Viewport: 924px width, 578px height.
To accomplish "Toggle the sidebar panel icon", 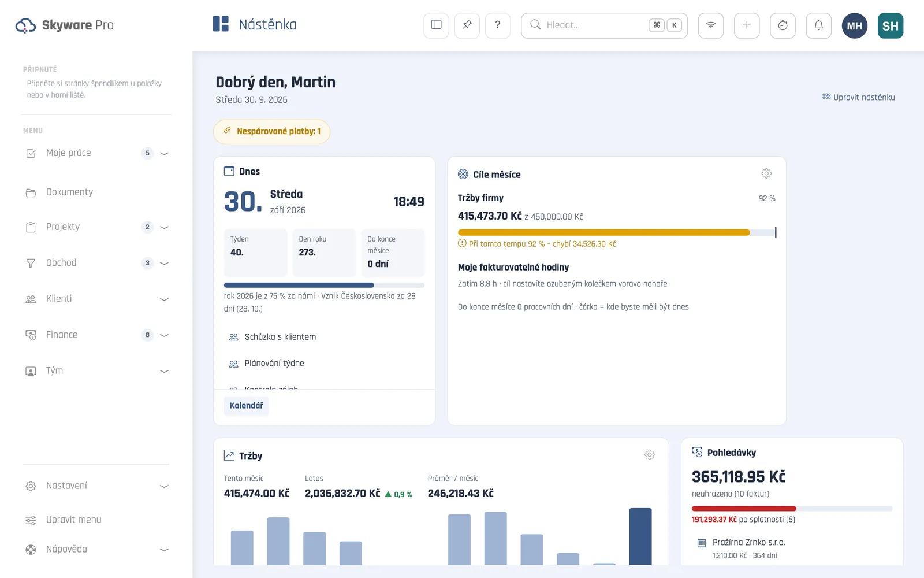I will point(436,25).
